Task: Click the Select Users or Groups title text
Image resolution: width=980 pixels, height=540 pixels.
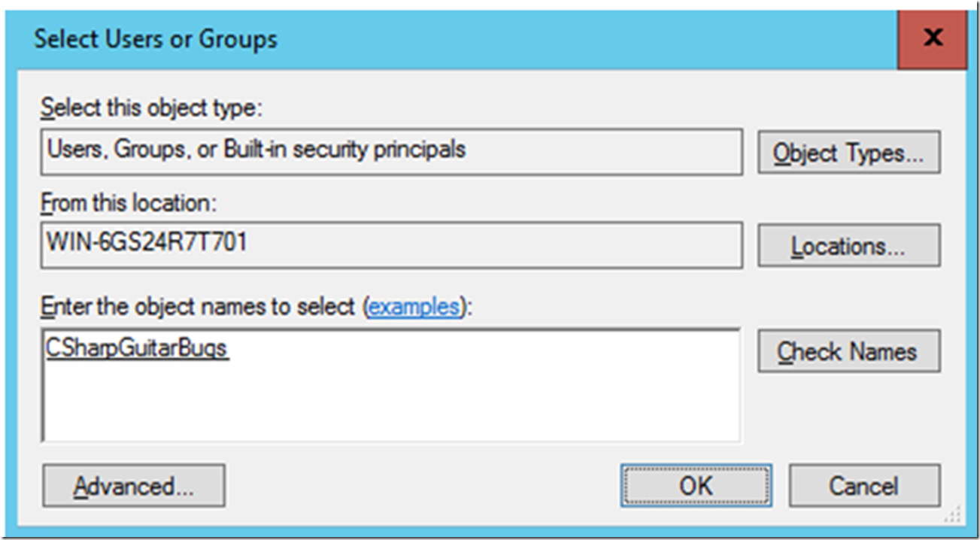Action: 156,39
